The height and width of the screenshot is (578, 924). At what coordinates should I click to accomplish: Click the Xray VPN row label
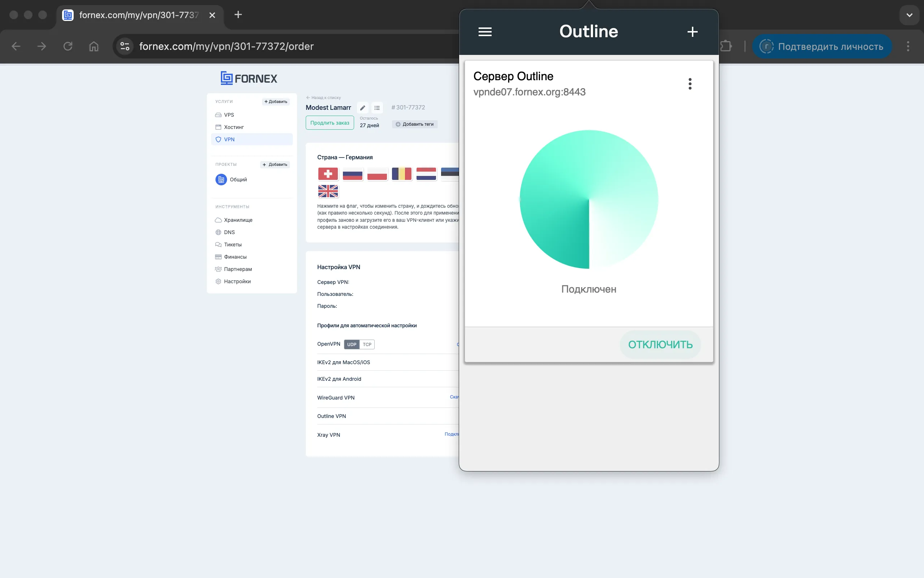click(328, 435)
